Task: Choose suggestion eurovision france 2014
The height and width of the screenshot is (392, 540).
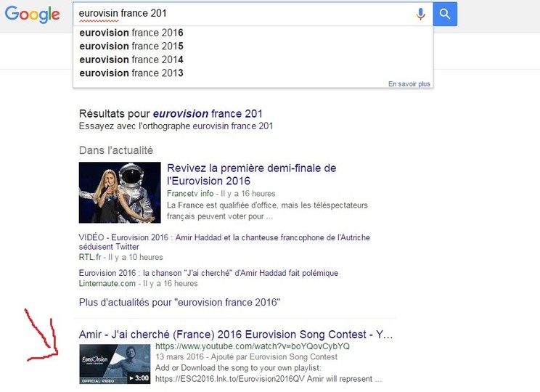Action: [x=131, y=60]
